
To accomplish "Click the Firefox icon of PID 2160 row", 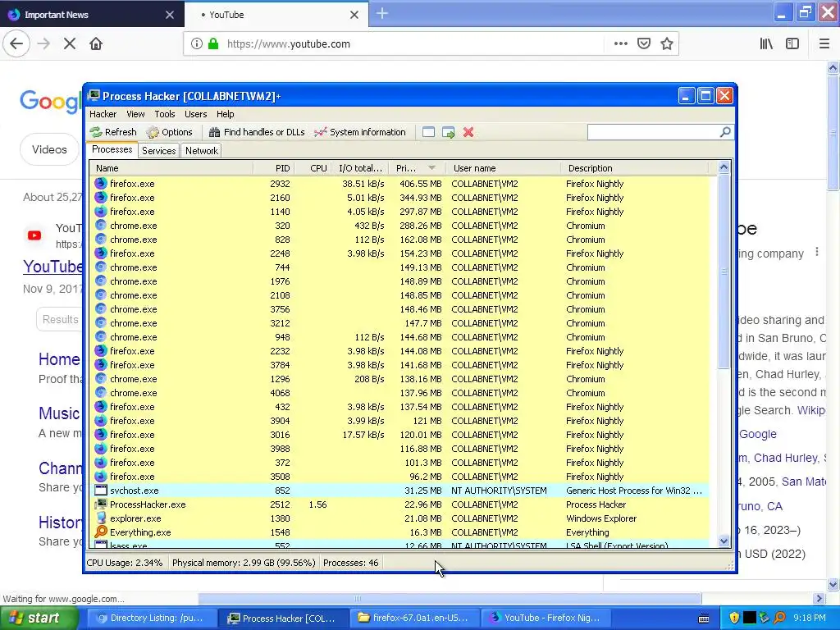I will coord(101,197).
